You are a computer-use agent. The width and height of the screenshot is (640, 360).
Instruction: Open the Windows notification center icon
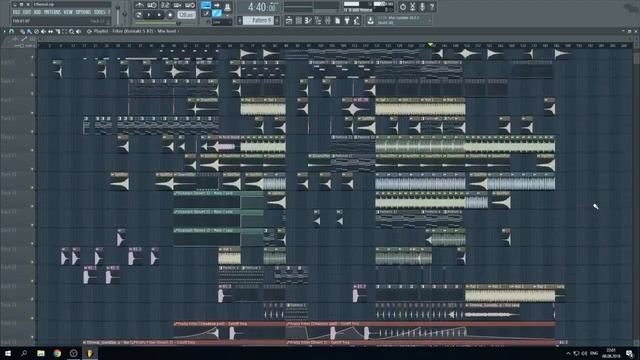630,353
